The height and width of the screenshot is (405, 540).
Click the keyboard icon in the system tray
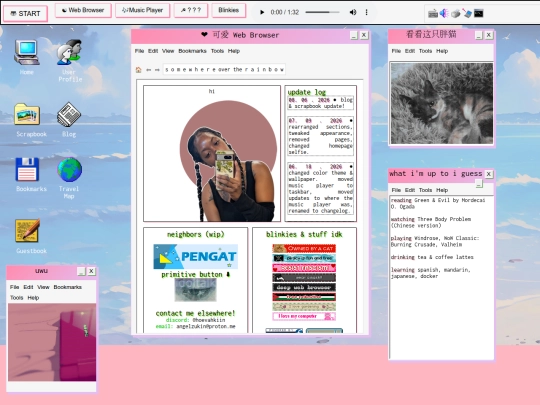pos(433,13)
